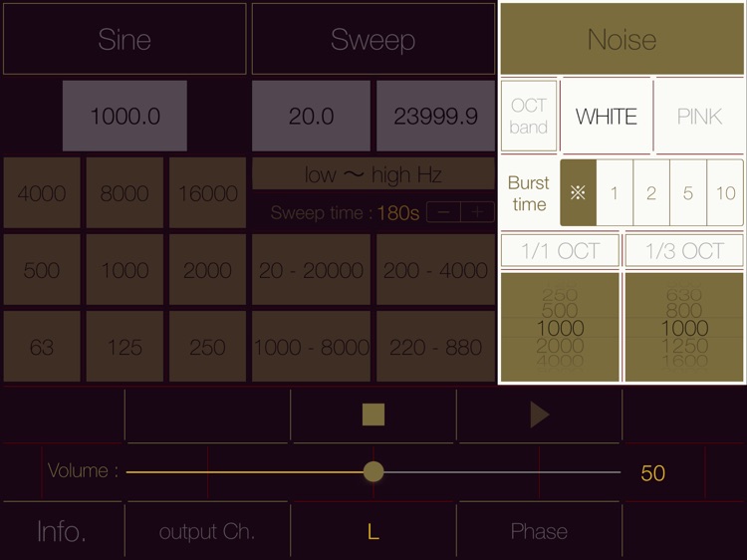
Task: Click the volume value 50
Action: 652,472
